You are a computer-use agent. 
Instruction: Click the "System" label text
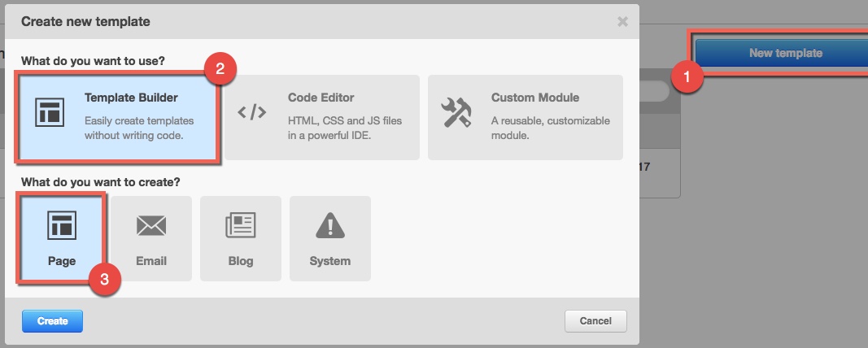pyautogui.click(x=330, y=261)
